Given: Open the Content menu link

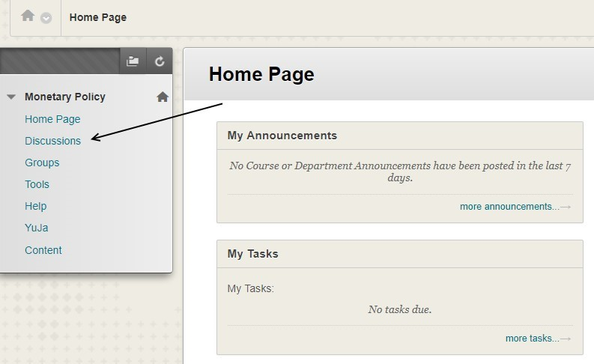Looking at the screenshot, I should pos(43,250).
